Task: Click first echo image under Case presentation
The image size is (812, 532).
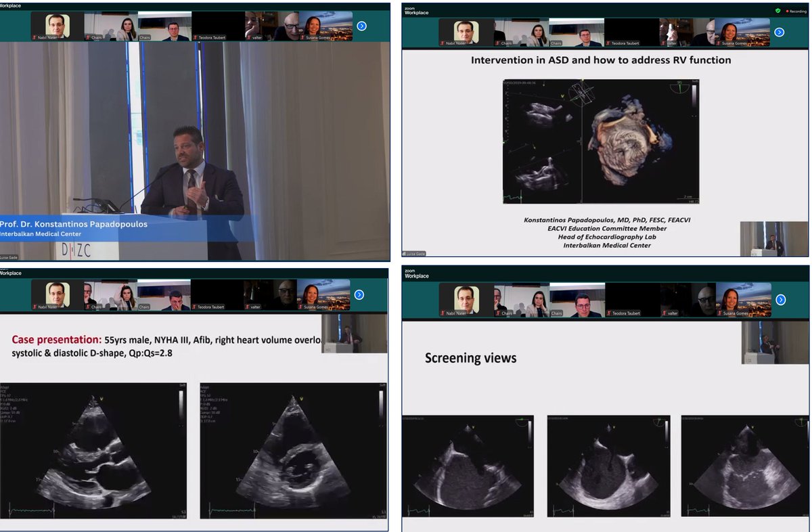Action: [x=93, y=451]
